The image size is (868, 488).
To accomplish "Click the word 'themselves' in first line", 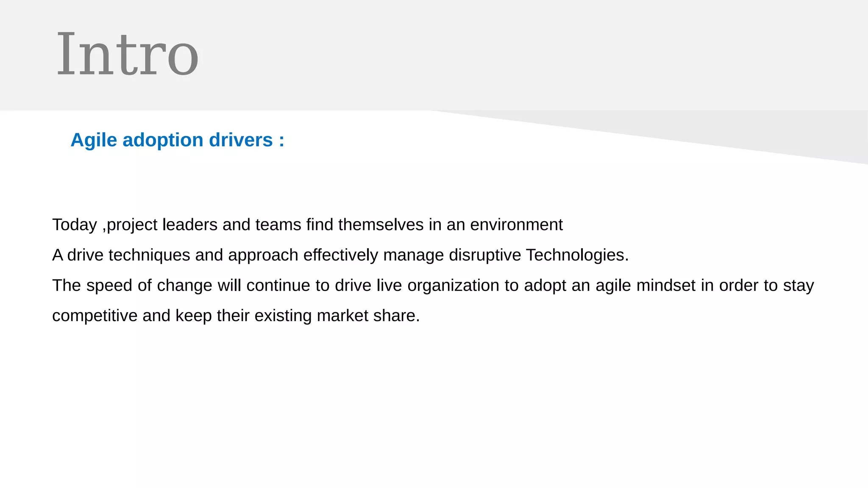I will click(381, 225).
